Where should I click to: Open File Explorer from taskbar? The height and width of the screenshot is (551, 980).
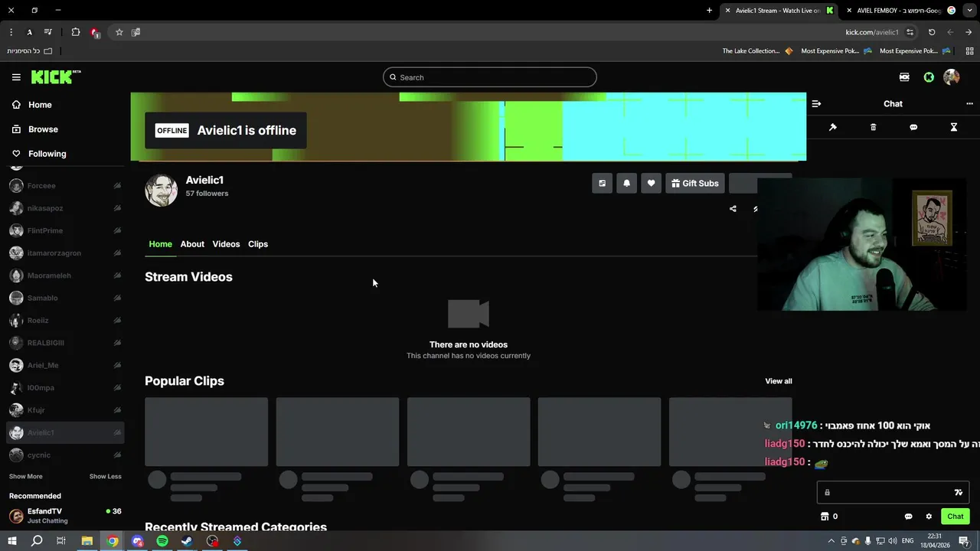[87, 541]
